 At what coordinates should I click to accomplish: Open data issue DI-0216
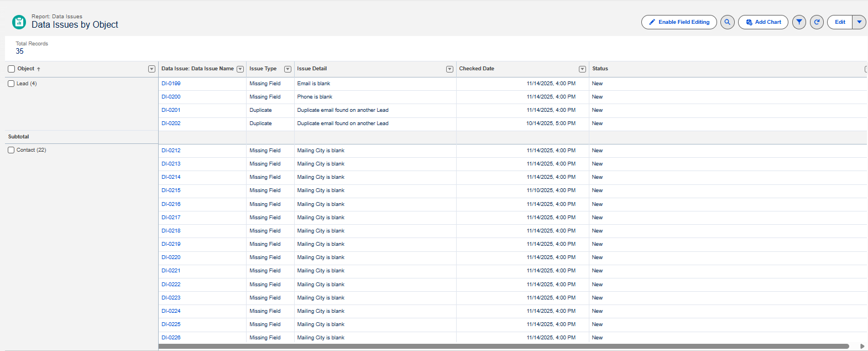[171, 204]
